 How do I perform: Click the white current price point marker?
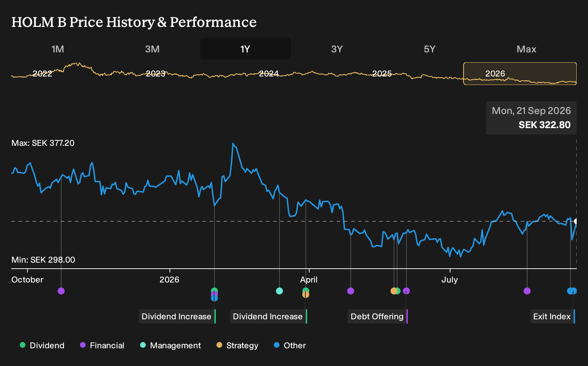[x=576, y=222]
